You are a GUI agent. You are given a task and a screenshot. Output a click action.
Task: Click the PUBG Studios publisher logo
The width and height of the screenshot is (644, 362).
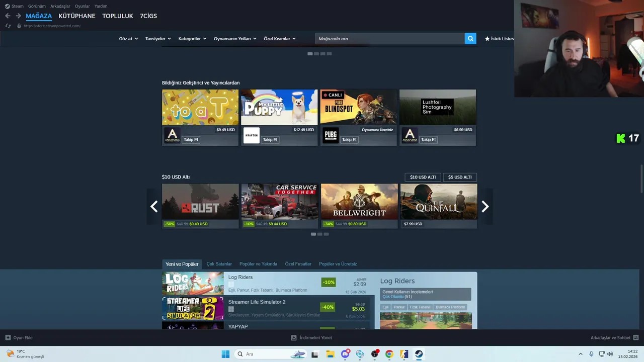[x=331, y=136]
